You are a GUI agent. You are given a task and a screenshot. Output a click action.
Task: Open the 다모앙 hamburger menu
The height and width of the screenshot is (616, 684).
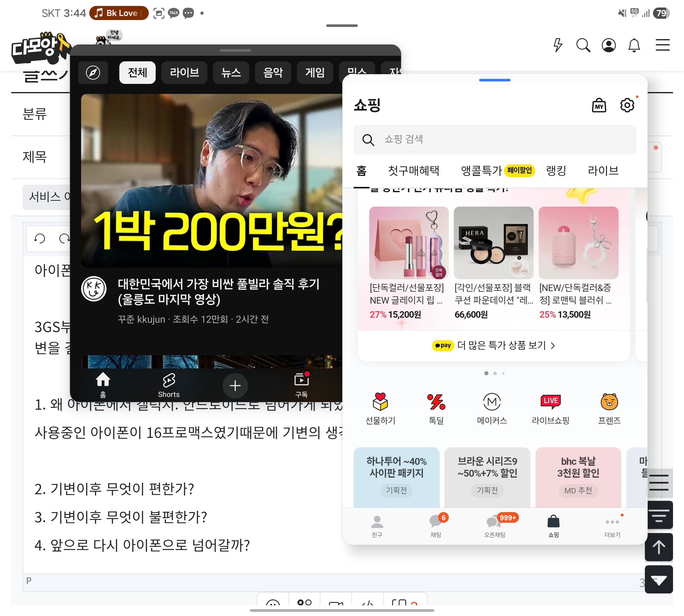tap(663, 45)
